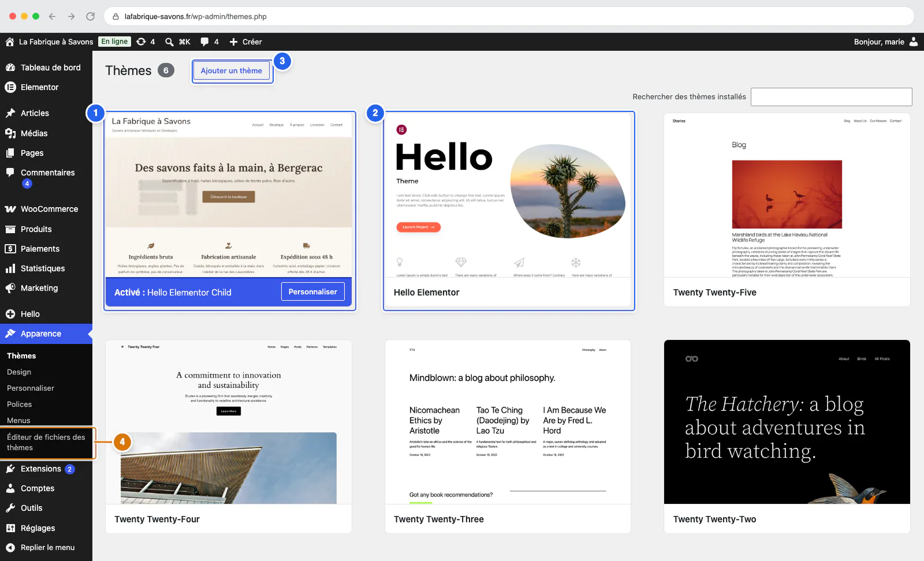The height and width of the screenshot is (561, 924).
Task: Select the Twenty Twenty-Two theme thumbnail
Action: tap(787, 422)
